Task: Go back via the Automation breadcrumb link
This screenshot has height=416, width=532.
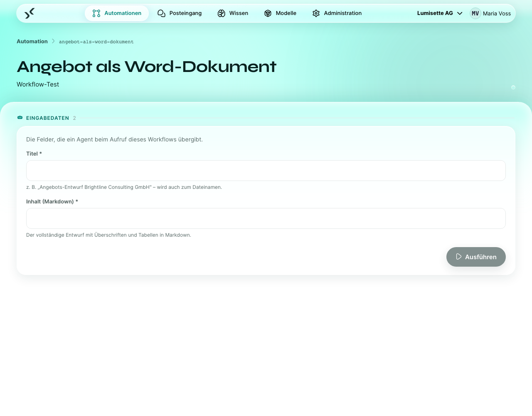Action: tap(32, 41)
